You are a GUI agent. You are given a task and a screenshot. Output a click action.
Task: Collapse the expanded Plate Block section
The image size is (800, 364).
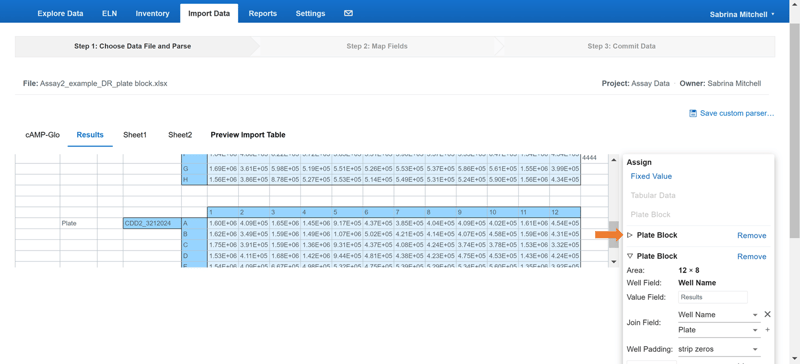[630, 256]
